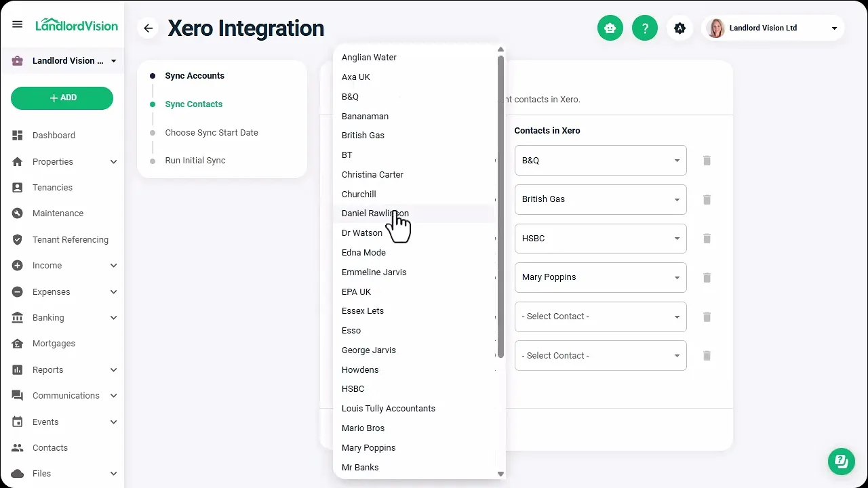868x488 pixels.
Task: Click the Tenancies sidebar icon
Action: click(18, 187)
